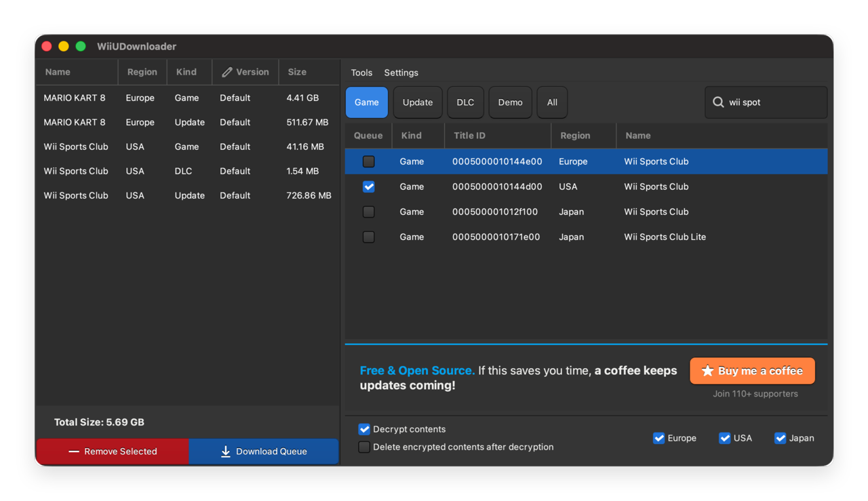This screenshot has width=868, height=501.
Task: Click the results Name column header
Action: point(722,136)
